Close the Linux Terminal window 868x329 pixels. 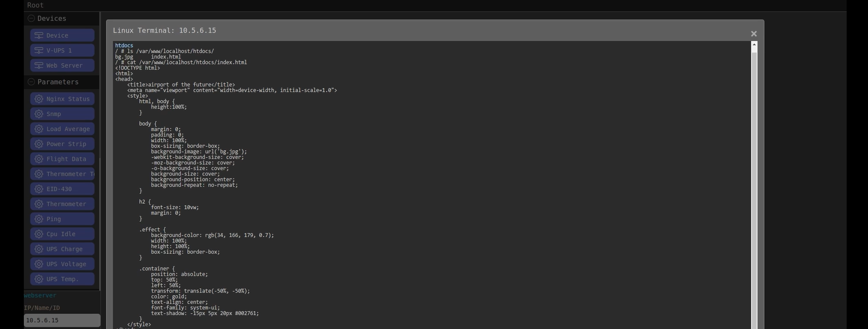click(x=754, y=34)
